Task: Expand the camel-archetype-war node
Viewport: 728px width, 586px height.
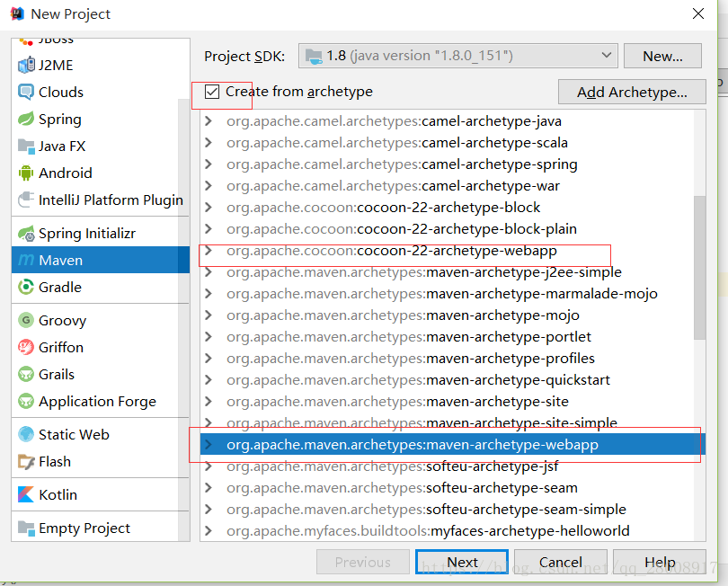Action: pyautogui.click(x=209, y=186)
